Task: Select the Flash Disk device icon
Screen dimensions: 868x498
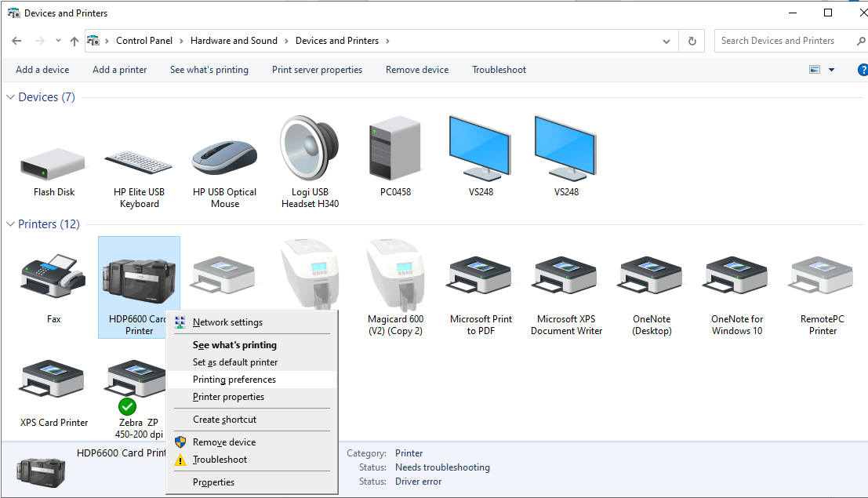Action: tap(53, 164)
